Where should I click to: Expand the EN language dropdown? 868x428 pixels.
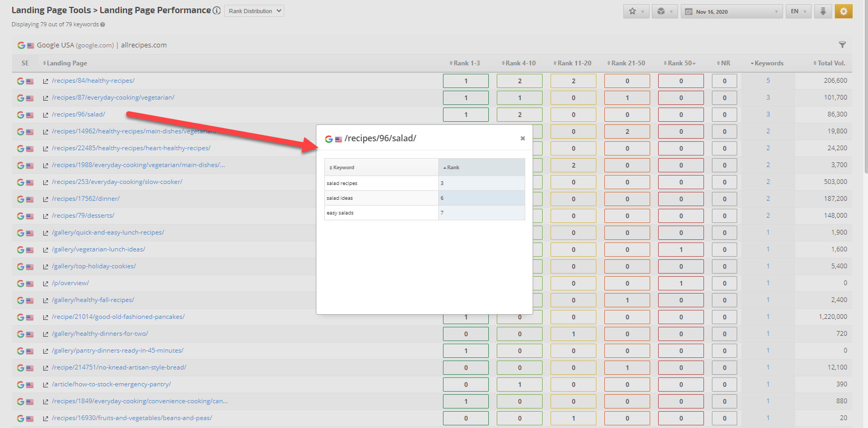[798, 12]
